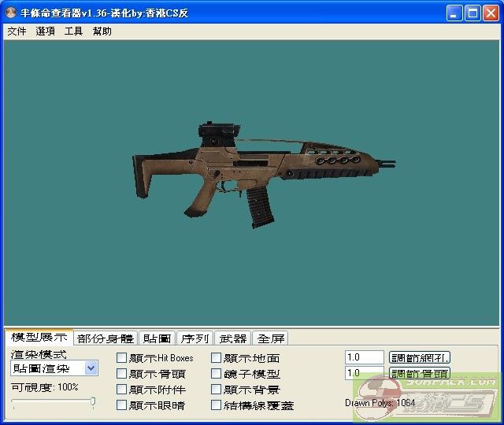This screenshot has height=425, width=504.
Task: Click the 可視度 opacity slider handle
Action: coord(93,402)
